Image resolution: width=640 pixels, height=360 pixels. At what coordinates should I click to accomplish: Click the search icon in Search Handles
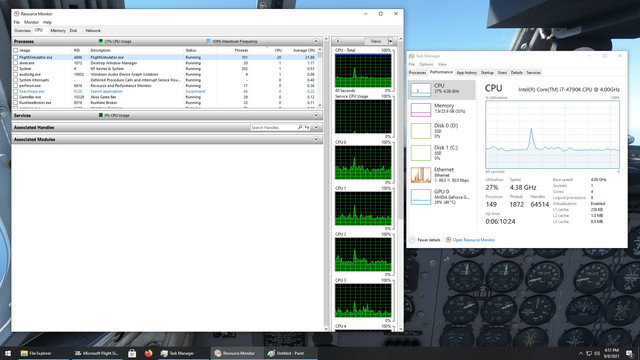click(300, 127)
